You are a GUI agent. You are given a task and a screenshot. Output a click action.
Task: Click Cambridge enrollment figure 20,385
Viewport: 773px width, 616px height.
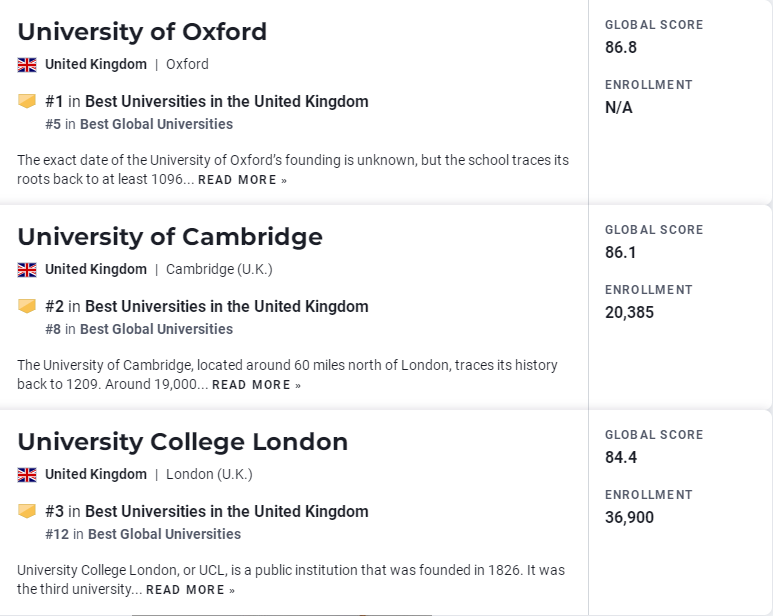(629, 312)
